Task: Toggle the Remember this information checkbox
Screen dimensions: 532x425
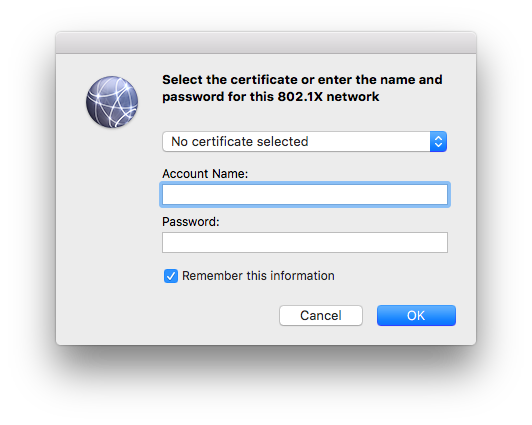Action: (x=171, y=276)
